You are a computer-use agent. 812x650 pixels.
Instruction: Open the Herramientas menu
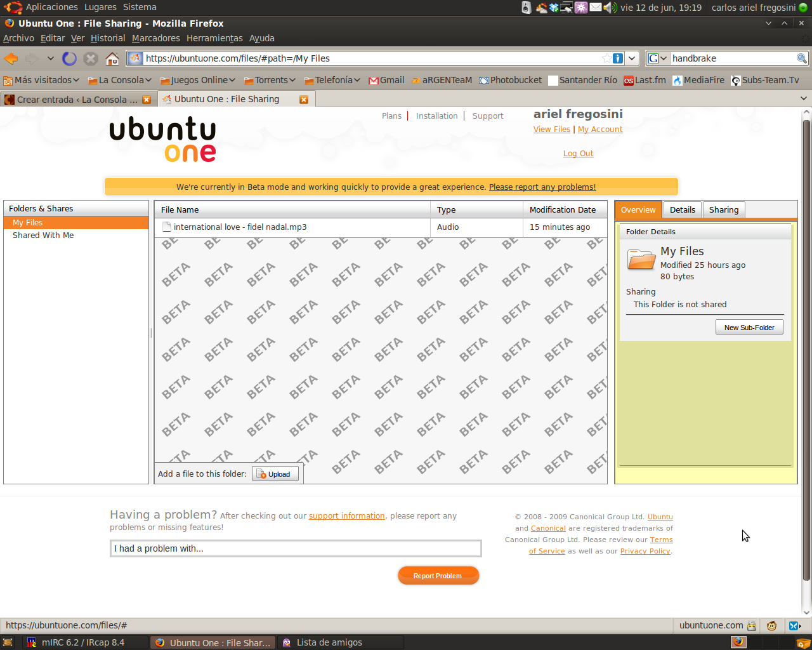coord(214,38)
